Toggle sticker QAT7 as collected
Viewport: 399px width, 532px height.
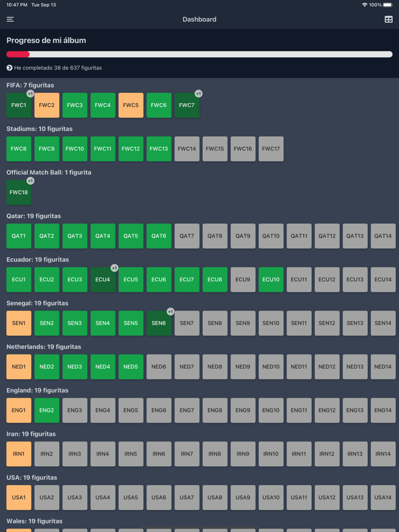pos(187,236)
